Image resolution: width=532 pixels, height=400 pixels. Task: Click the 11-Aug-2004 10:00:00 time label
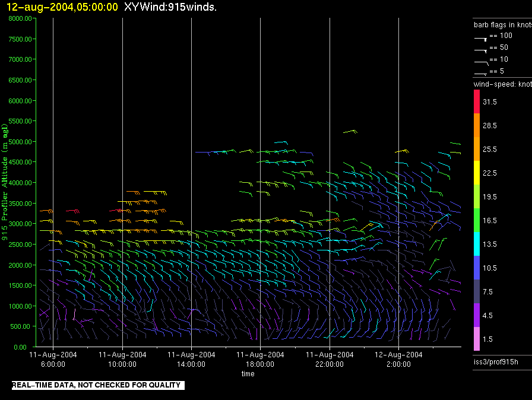coord(122,359)
